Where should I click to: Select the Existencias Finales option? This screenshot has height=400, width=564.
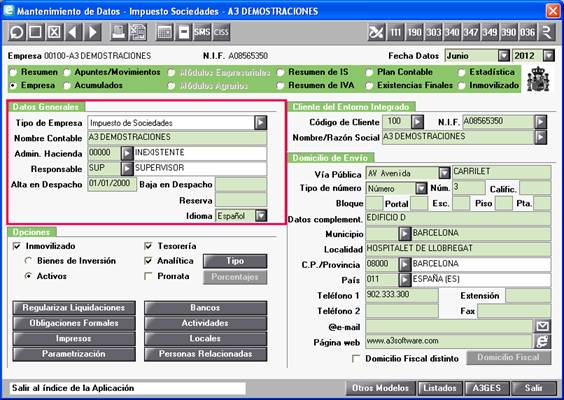point(369,86)
